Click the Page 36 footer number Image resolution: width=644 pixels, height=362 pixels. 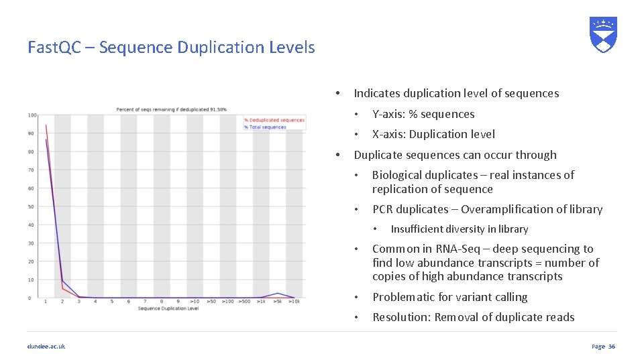pos(603,347)
